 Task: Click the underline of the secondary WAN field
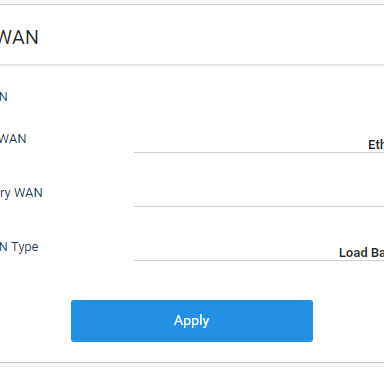pyautogui.click(x=259, y=206)
